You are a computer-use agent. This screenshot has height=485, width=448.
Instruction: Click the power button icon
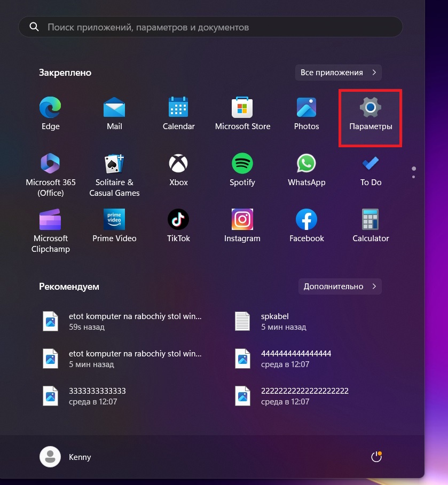[x=376, y=457]
